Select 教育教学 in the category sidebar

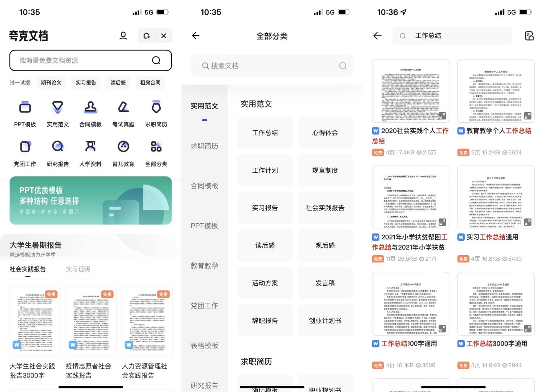pyautogui.click(x=204, y=266)
